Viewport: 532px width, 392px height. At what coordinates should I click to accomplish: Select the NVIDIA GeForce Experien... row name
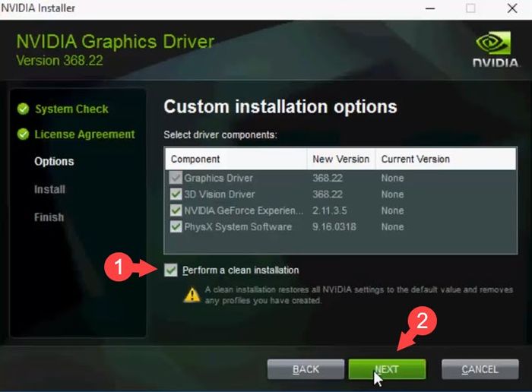point(244,210)
